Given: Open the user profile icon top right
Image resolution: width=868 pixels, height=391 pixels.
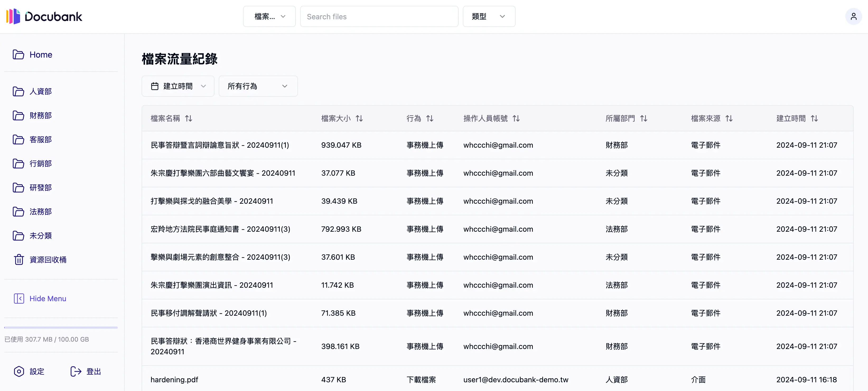Looking at the screenshot, I should point(853,16).
